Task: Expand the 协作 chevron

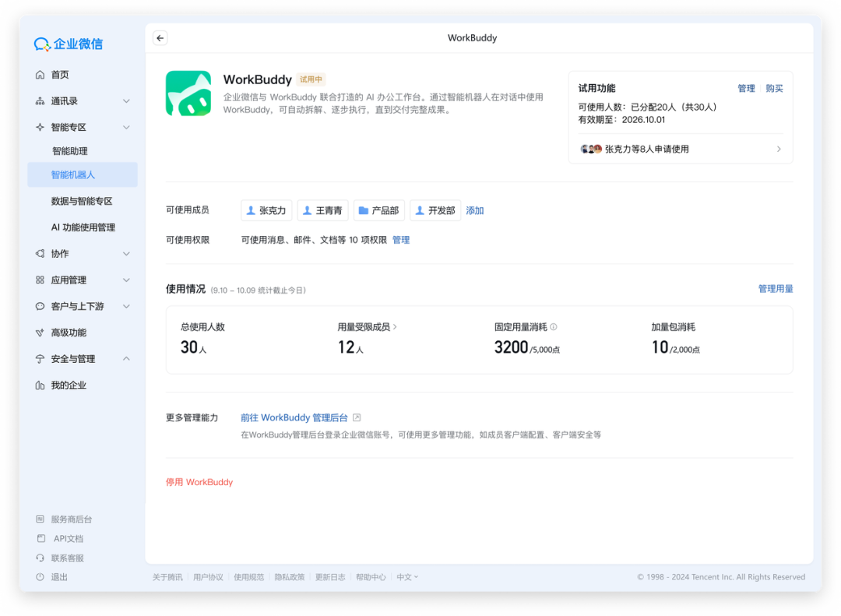Action: click(x=127, y=253)
